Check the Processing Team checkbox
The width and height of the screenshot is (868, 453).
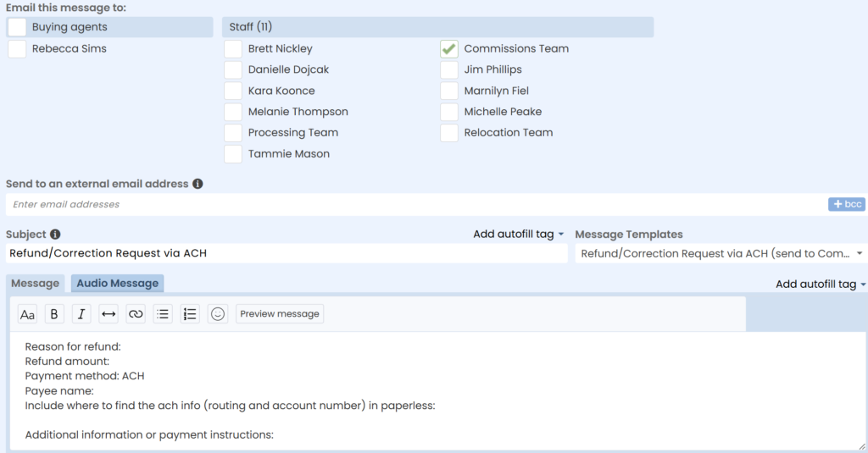tap(233, 133)
